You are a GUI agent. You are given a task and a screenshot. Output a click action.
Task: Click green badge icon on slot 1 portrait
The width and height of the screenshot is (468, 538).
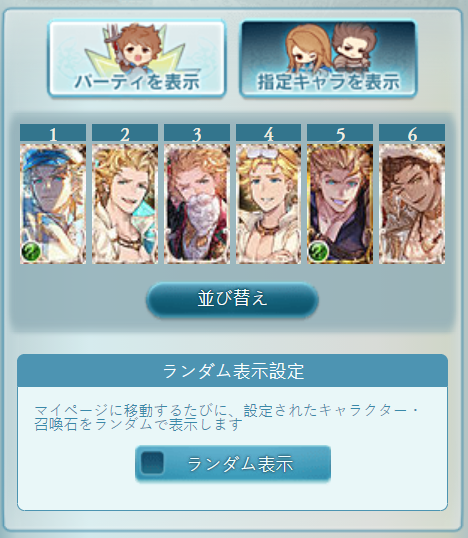coord(31,252)
